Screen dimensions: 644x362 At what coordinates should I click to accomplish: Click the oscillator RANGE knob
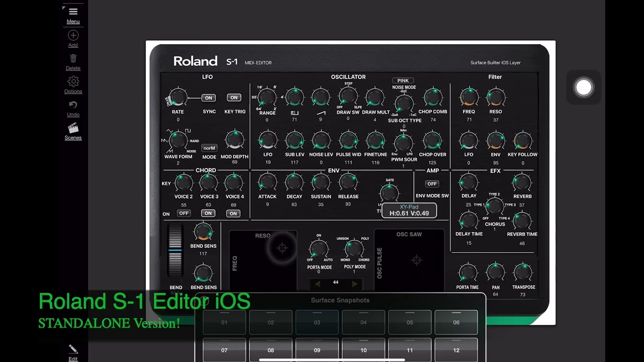(x=267, y=97)
